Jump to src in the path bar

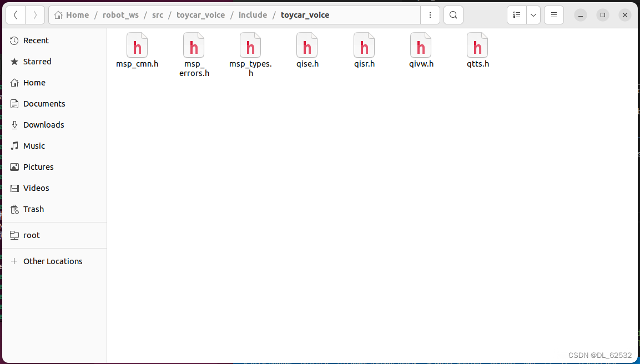[158, 15]
